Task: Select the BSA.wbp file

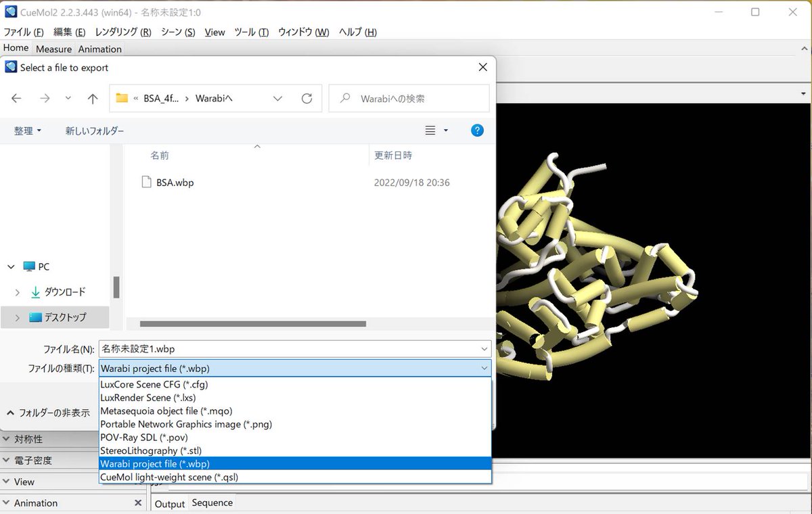Action: pyautogui.click(x=168, y=182)
